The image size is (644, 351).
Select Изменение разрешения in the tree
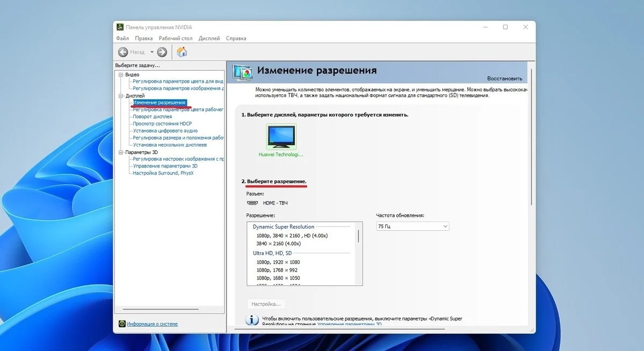(x=160, y=103)
